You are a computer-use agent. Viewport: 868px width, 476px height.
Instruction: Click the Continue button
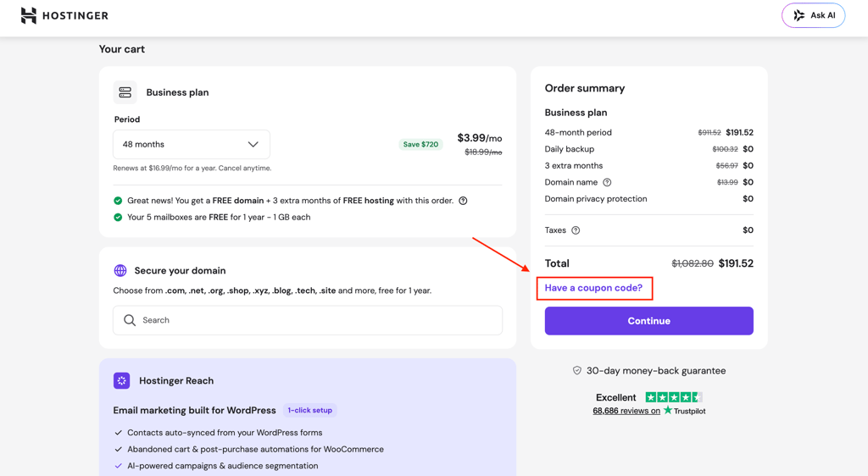pyautogui.click(x=648, y=321)
